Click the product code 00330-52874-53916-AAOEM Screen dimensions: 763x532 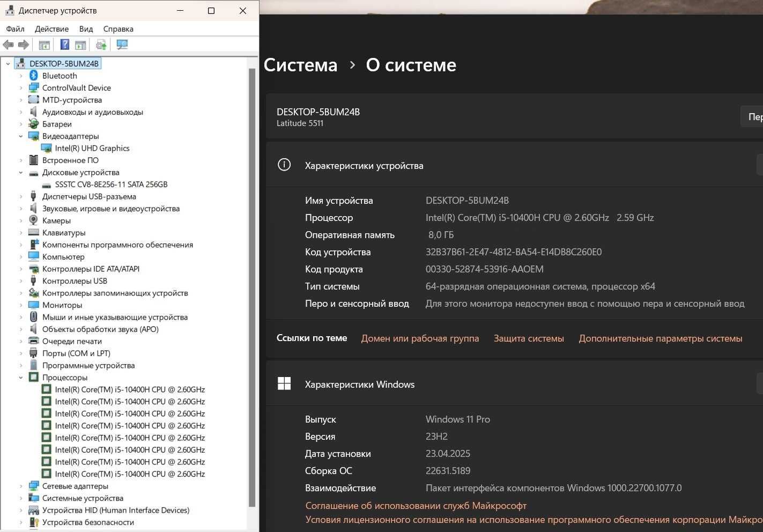[485, 269]
